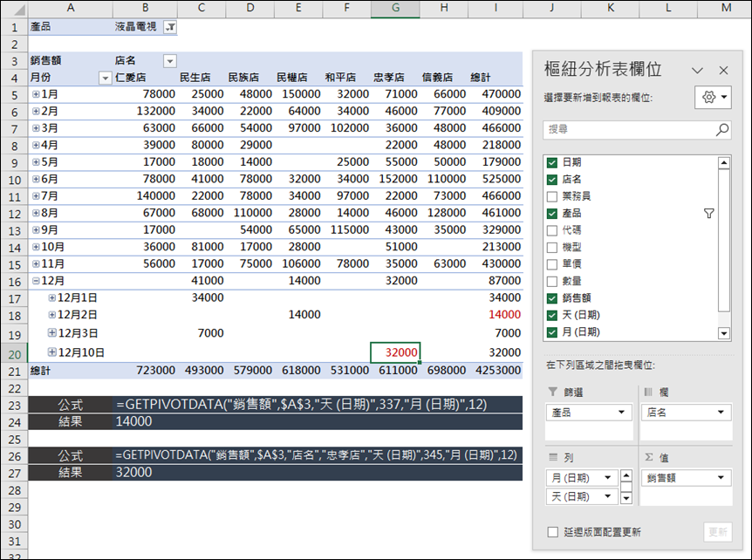This screenshot has width=752, height=560.
Task: Open 天 (日期) dropdown in the 列 area
Action: point(608,496)
